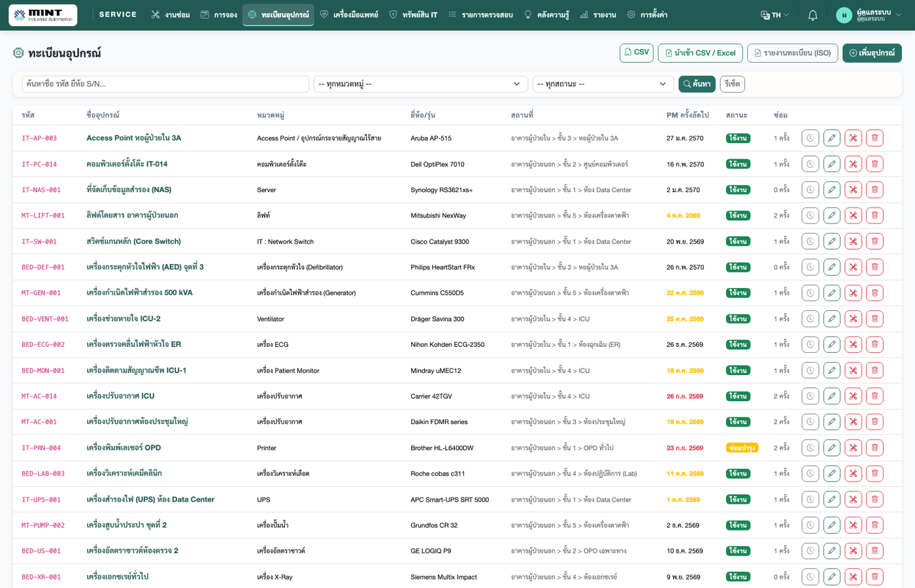Viewport: 915px width, 588px height.
Task: Open equipment link Access Point หอผู้ป่วยใน 3A
Action: pos(134,138)
